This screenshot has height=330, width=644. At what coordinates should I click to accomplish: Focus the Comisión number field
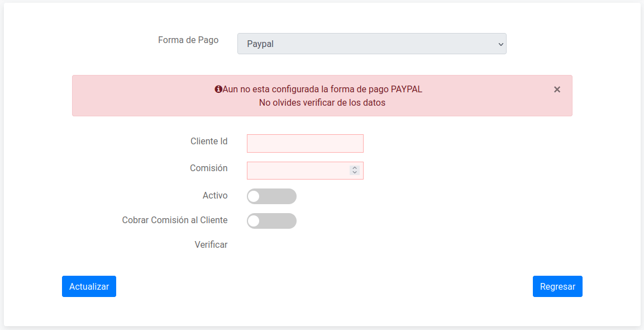(305, 171)
